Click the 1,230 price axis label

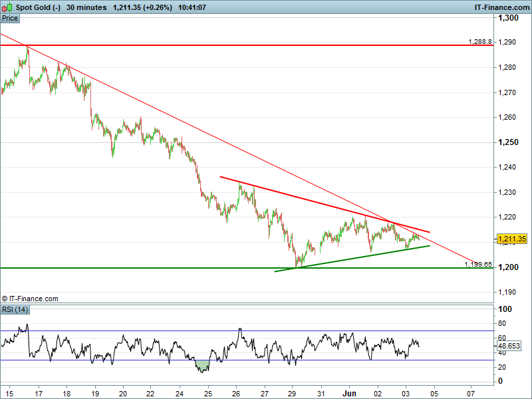(507, 192)
